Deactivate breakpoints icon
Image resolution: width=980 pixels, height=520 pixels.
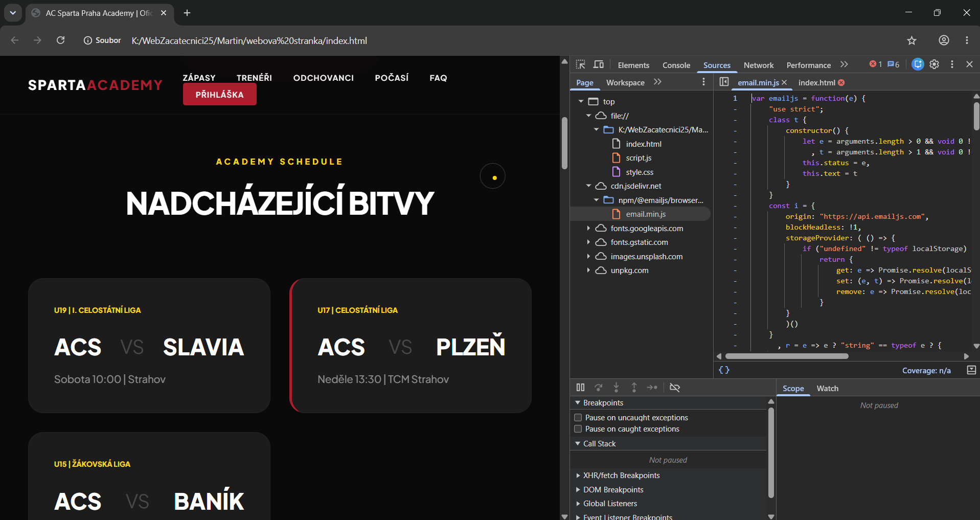(675, 388)
